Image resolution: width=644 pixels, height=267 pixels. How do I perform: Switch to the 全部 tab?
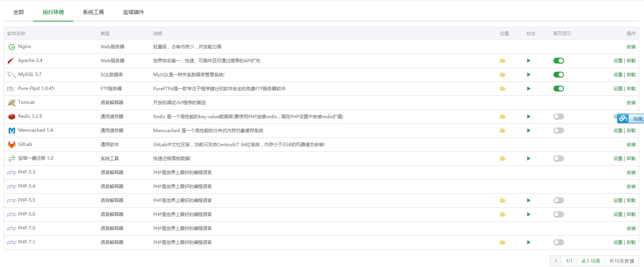point(19,12)
